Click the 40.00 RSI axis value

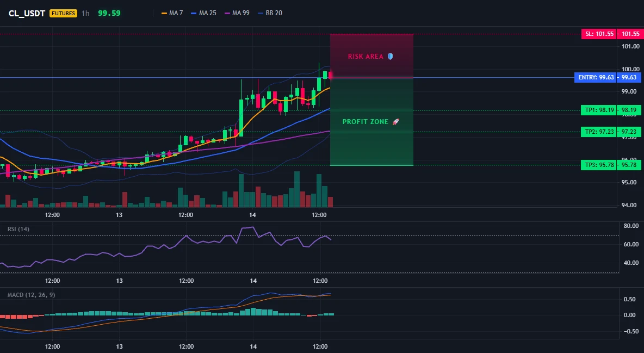[x=631, y=263]
